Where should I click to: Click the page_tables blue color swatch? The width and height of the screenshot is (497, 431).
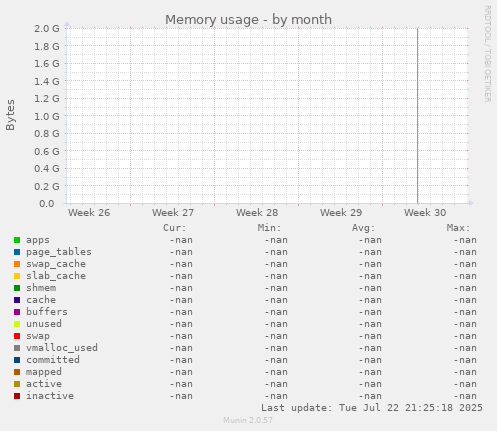17,252
